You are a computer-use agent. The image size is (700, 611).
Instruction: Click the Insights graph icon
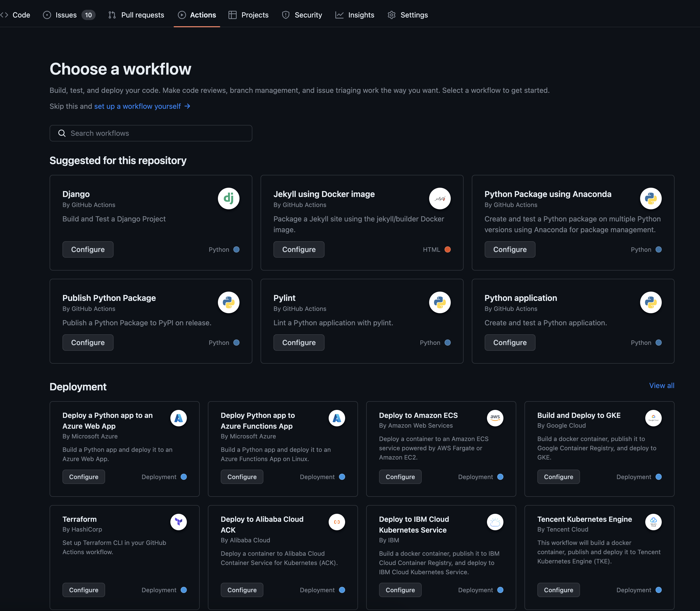[x=339, y=15]
